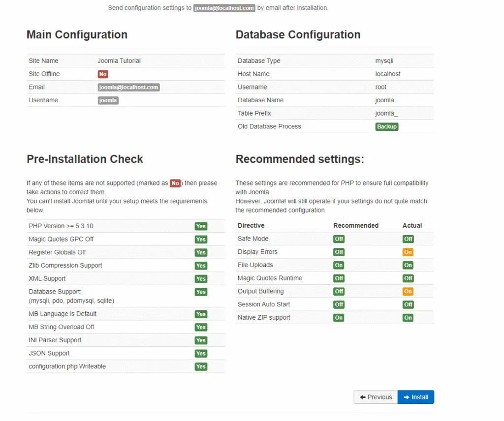
Task: Click Yes badge for Magic Quotes GPC Off
Action: click(201, 239)
